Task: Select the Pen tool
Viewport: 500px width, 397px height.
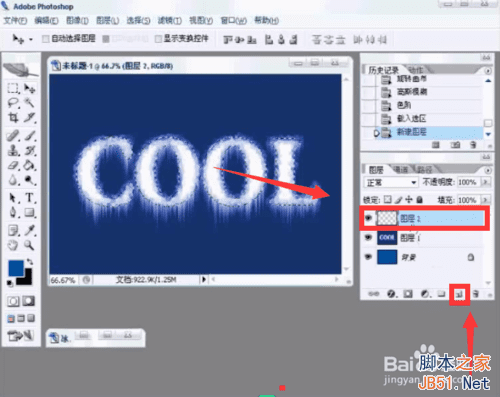Action: tap(13, 213)
